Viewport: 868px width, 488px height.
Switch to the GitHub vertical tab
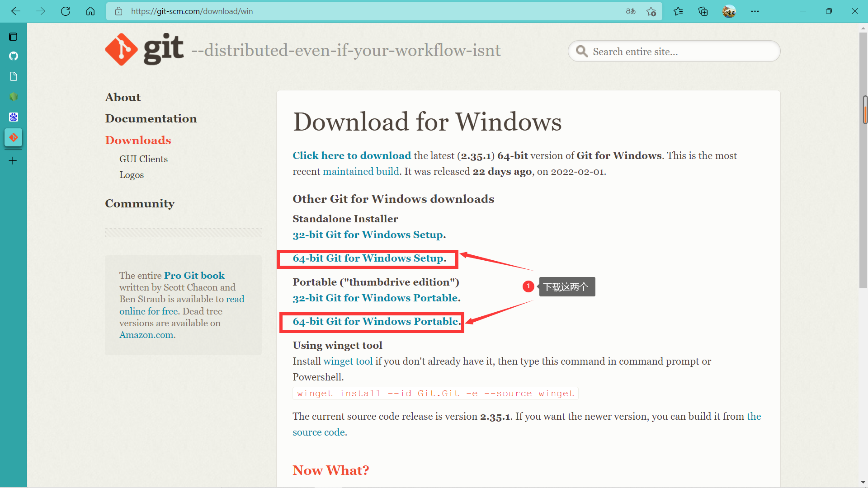(13, 56)
